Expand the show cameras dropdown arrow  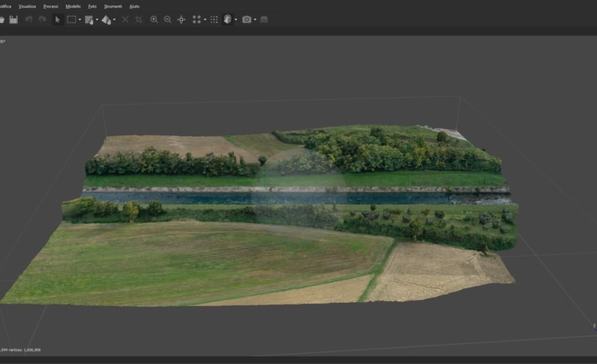pyautogui.click(x=255, y=20)
